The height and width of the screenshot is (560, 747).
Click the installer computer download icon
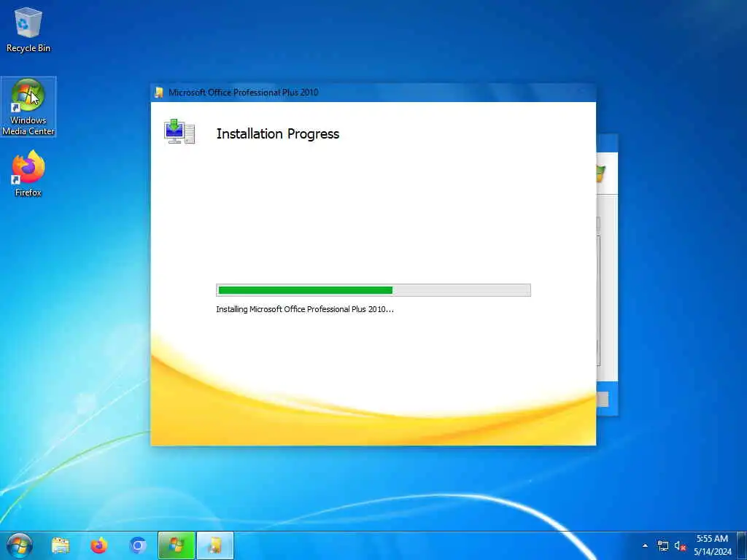point(179,131)
